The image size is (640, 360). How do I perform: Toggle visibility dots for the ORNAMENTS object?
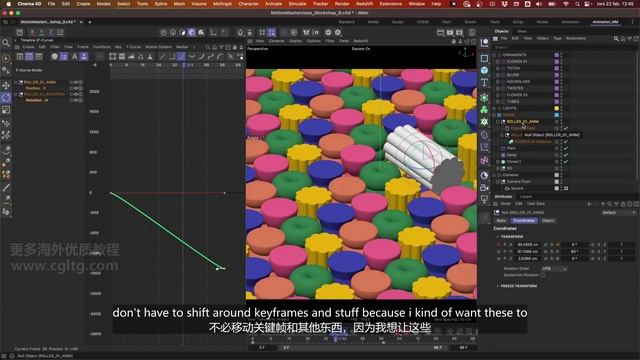[x=562, y=55]
